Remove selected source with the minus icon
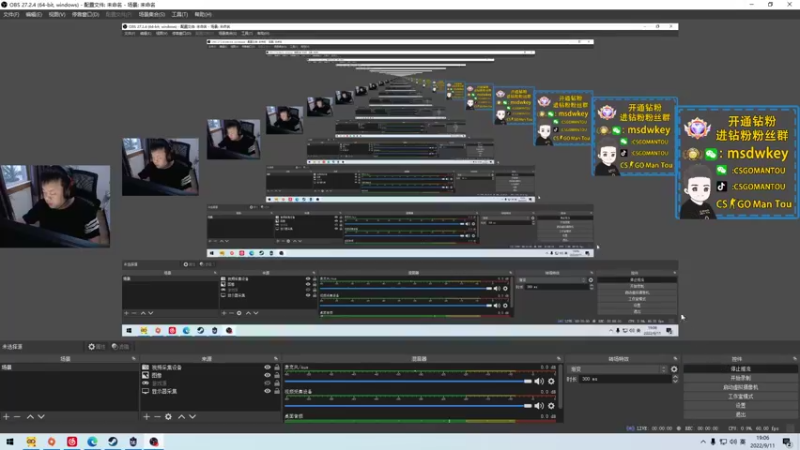 coord(157,417)
